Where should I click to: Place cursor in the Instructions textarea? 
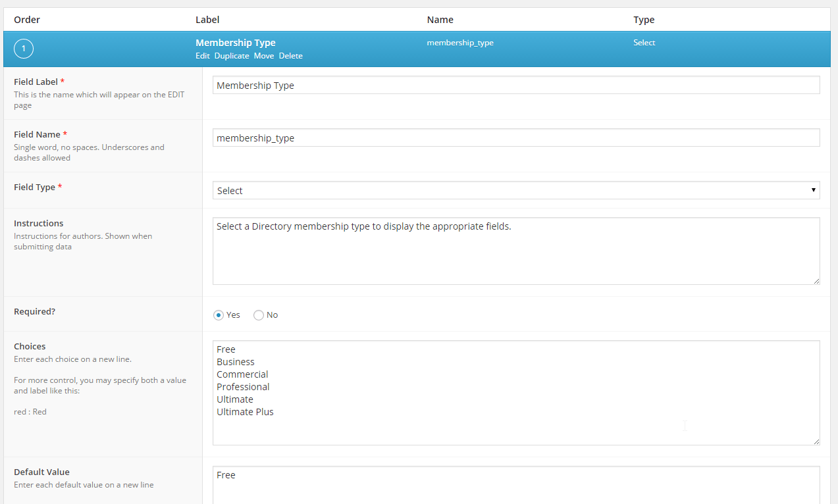(515, 250)
